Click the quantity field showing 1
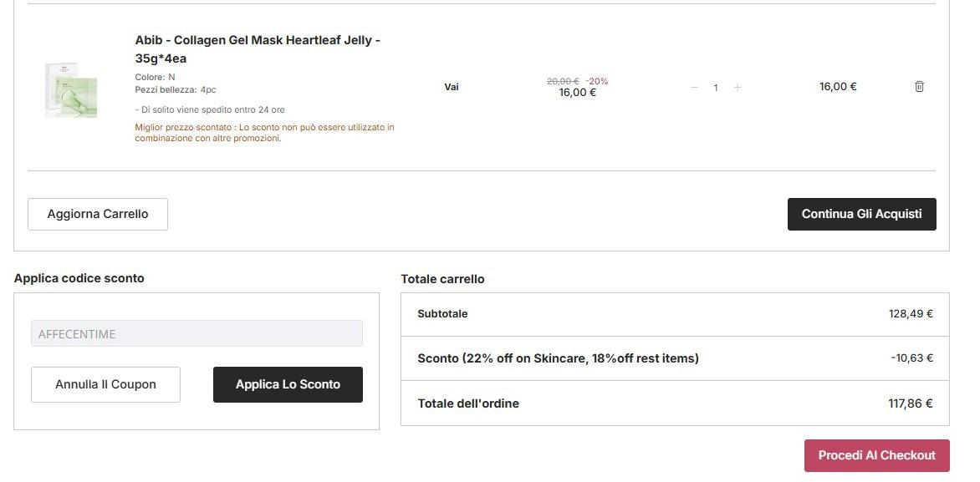This screenshot has width=980, height=482. tap(716, 88)
